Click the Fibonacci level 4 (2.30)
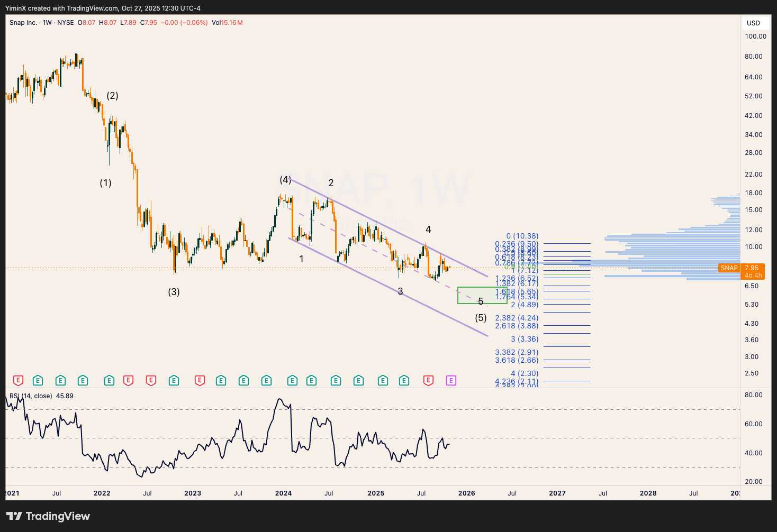Screen dimensions: 777x532 click(525, 374)
